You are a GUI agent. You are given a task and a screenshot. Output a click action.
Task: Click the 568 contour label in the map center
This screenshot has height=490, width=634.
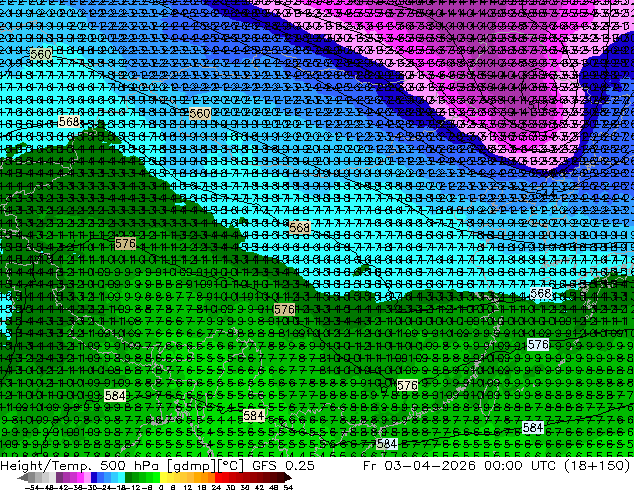click(300, 228)
